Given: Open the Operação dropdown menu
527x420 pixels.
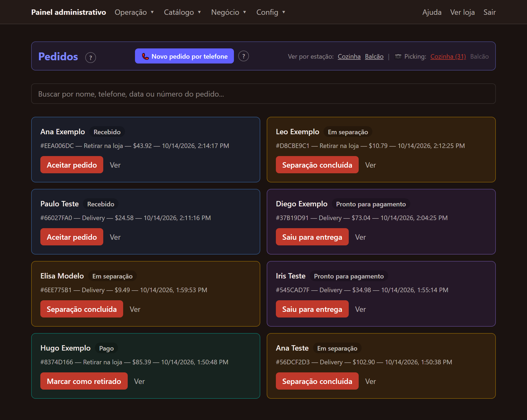Looking at the screenshot, I should click(x=134, y=12).
